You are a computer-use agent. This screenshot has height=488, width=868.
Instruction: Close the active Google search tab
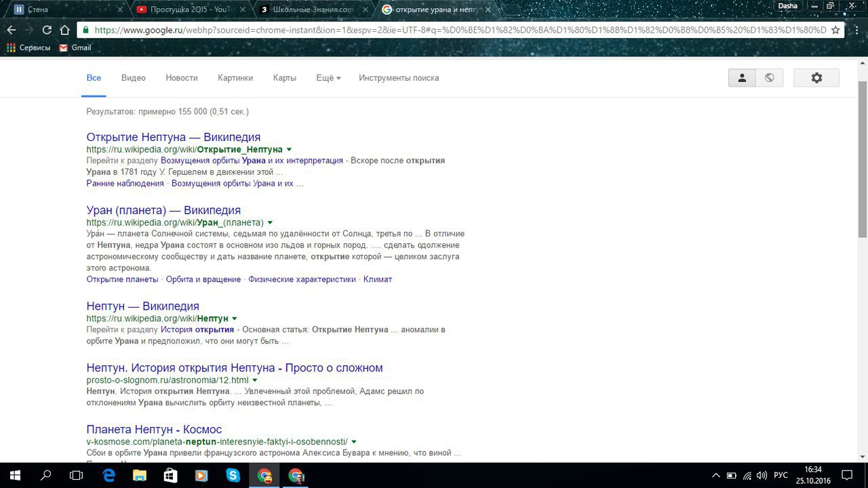488,9
